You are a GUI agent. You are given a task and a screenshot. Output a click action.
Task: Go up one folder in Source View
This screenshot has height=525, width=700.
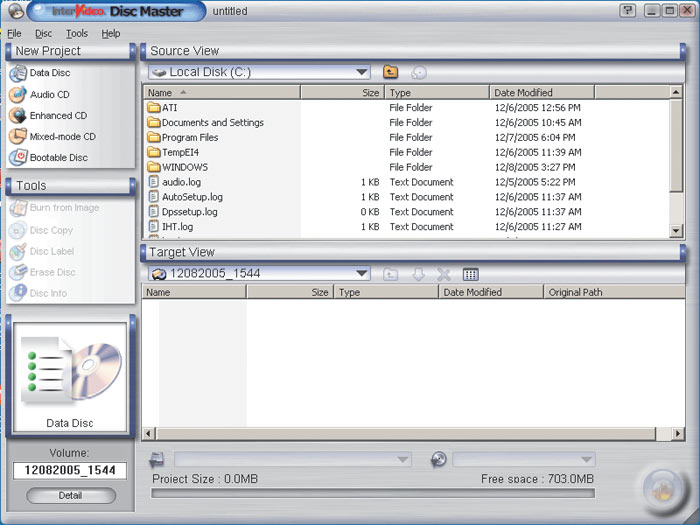(x=391, y=72)
